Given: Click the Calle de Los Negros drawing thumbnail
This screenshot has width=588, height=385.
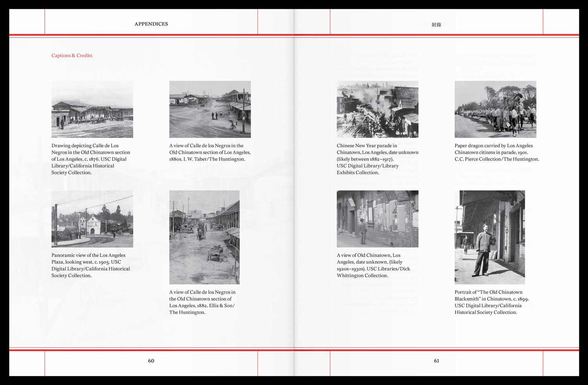Looking at the screenshot, I should (92, 109).
